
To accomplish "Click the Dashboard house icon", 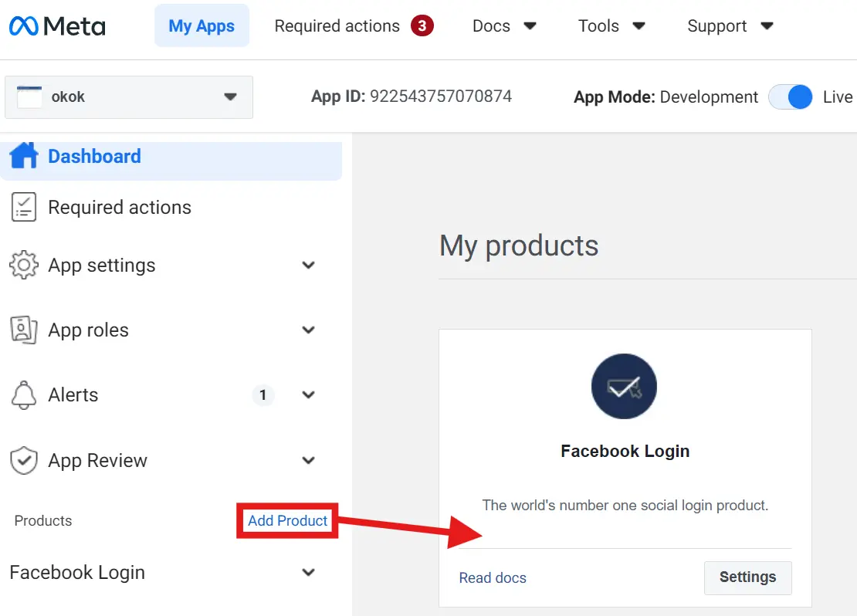I will [x=24, y=156].
